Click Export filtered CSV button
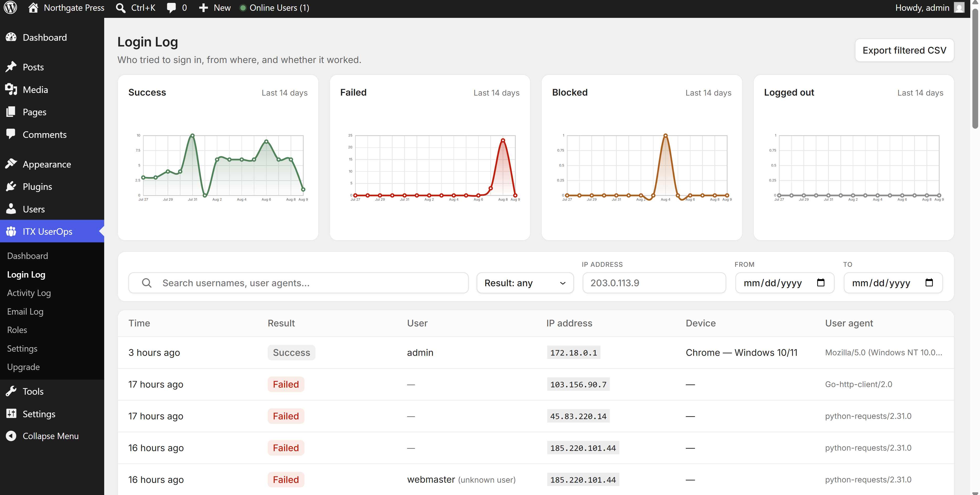 904,50
